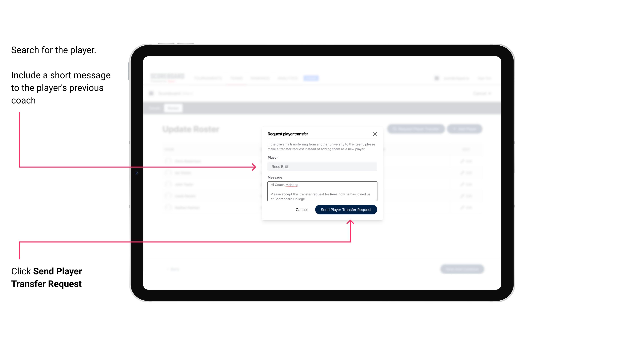Click the close X button on dialog
This screenshot has width=644, height=346.
pyautogui.click(x=375, y=134)
